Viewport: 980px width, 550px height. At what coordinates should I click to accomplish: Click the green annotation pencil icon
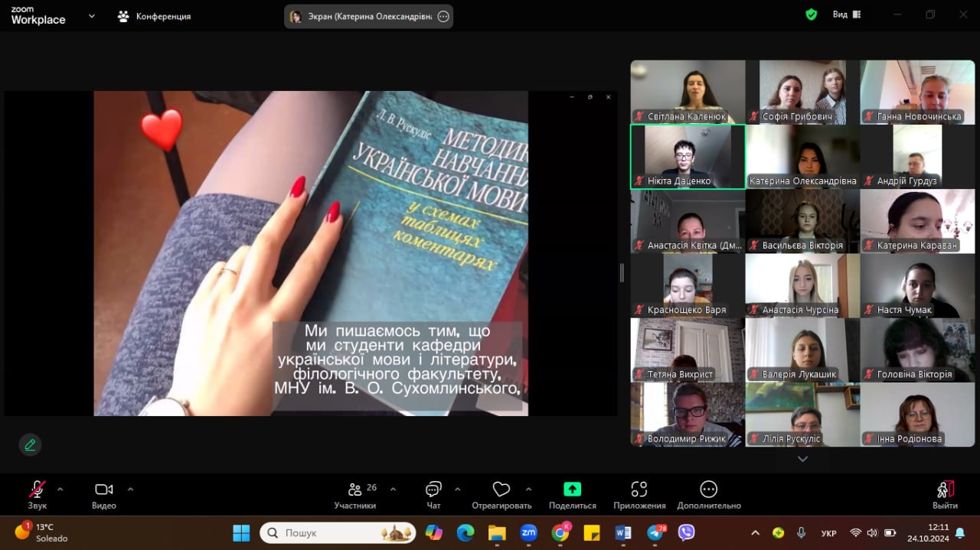point(30,444)
